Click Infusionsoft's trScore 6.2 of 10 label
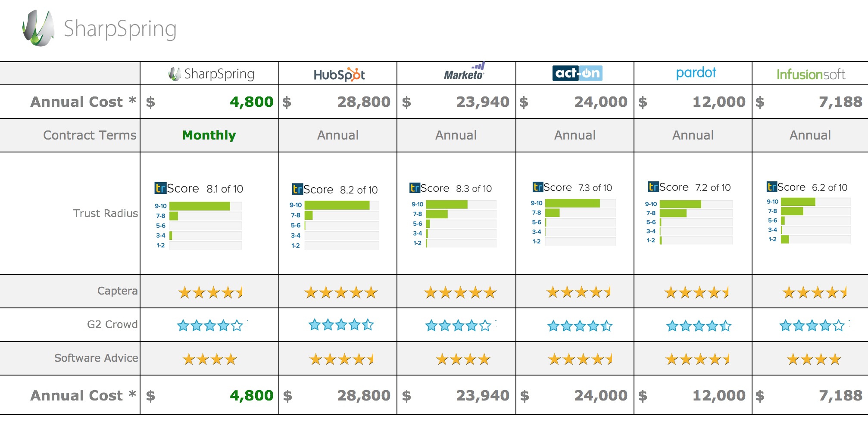 807,187
